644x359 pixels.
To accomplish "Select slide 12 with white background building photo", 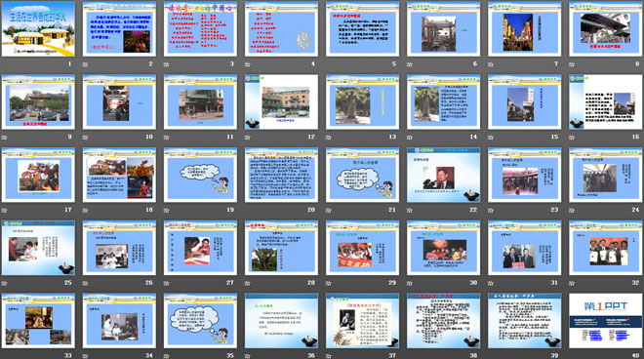I will click(281, 101).
